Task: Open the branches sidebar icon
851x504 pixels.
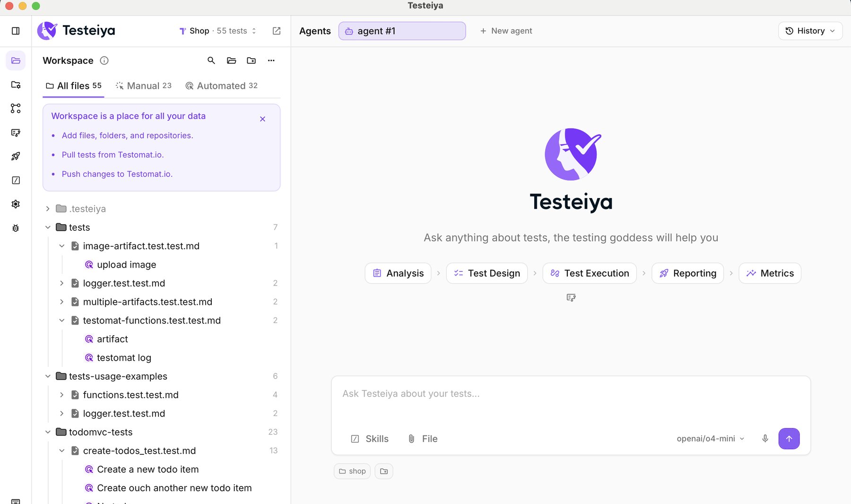Action: (x=16, y=108)
